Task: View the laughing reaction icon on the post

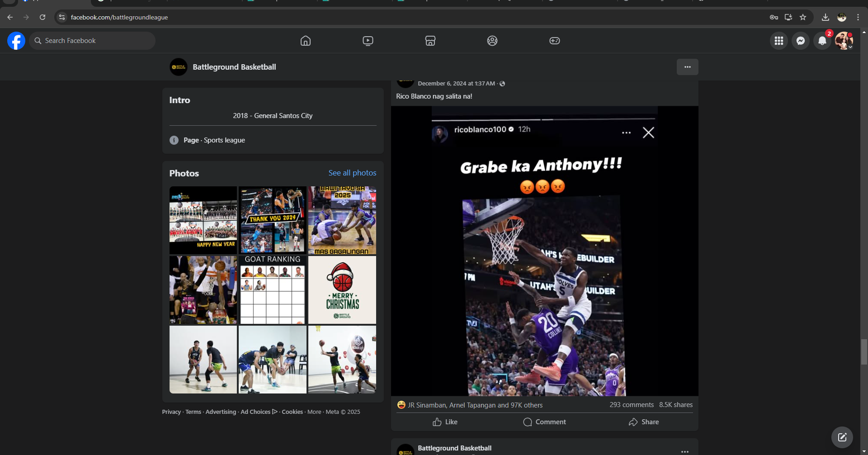Action: coord(401,405)
